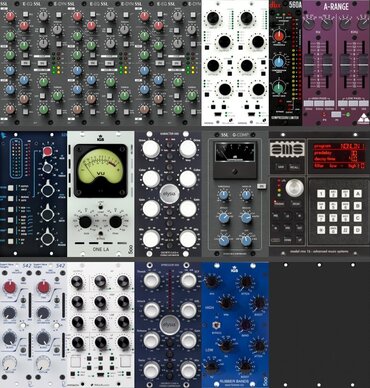Click the red square knob on the dark blue compressor

point(47,151)
